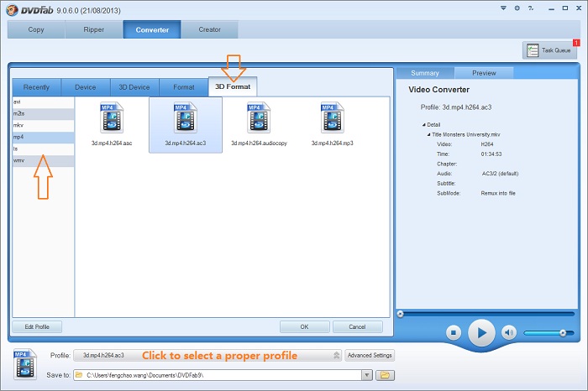Switch to the Ripper tab

click(94, 29)
